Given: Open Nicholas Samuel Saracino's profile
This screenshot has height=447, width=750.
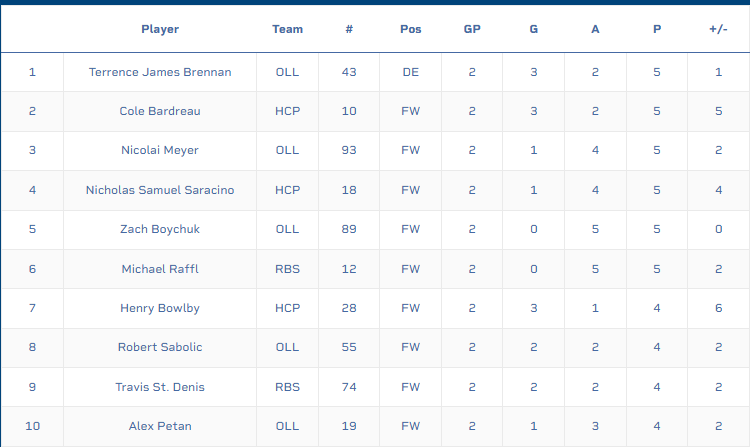Looking at the screenshot, I should click(160, 190).
